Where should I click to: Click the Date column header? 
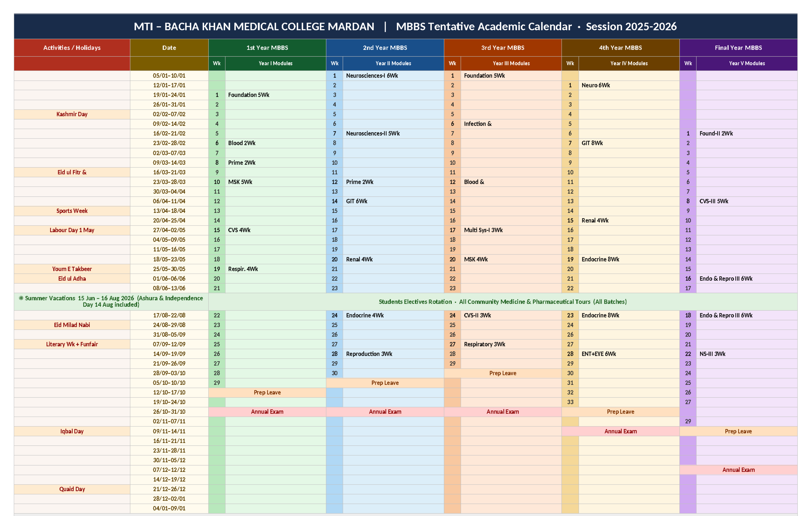coord(169,48)
